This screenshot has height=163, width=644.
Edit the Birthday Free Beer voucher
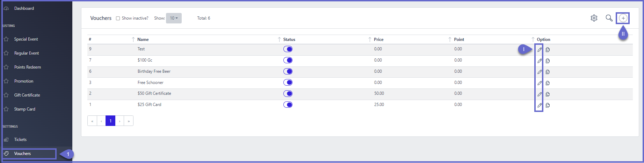540,72
